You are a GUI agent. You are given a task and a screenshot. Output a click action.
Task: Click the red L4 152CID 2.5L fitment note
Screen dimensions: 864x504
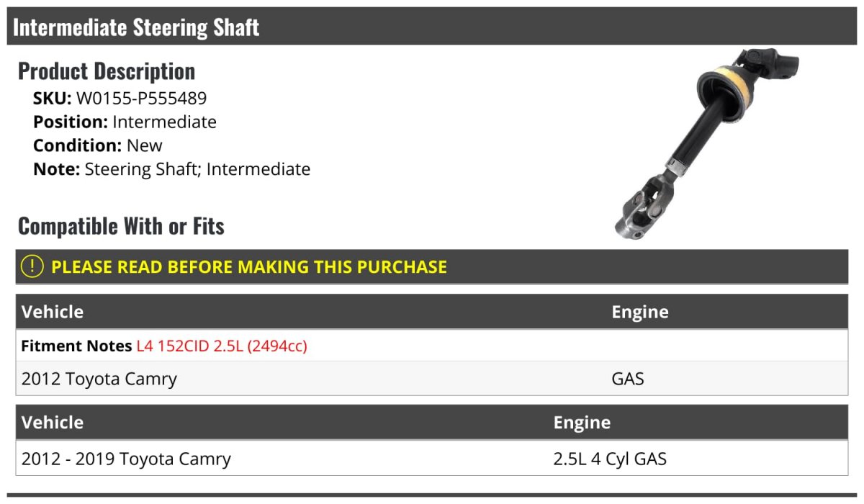coord(222,346)
